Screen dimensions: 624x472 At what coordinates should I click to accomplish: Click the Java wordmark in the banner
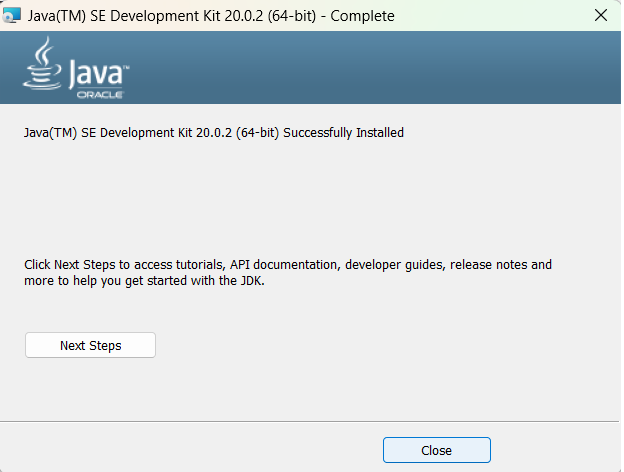pyautogui.click(x=96, y=74)
